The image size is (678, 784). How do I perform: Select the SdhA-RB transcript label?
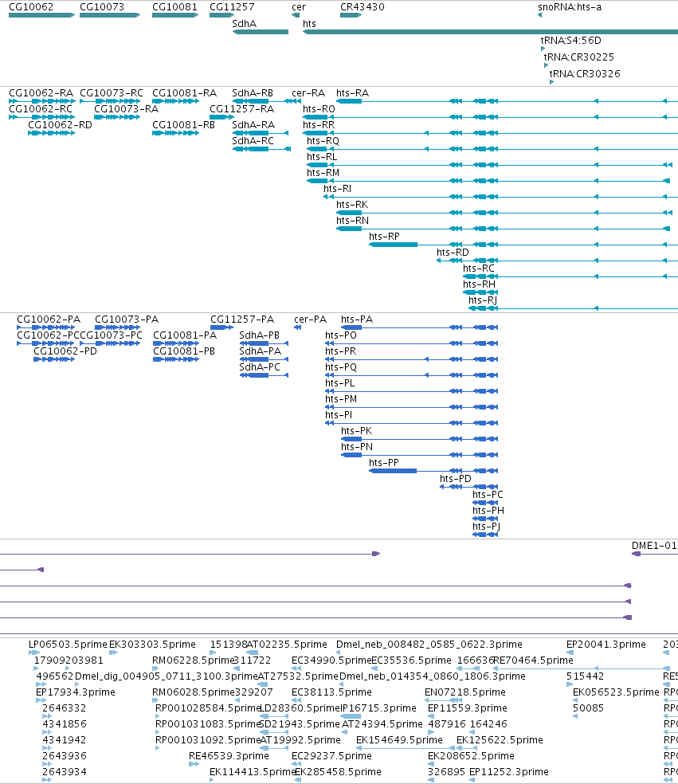(253, 93)
